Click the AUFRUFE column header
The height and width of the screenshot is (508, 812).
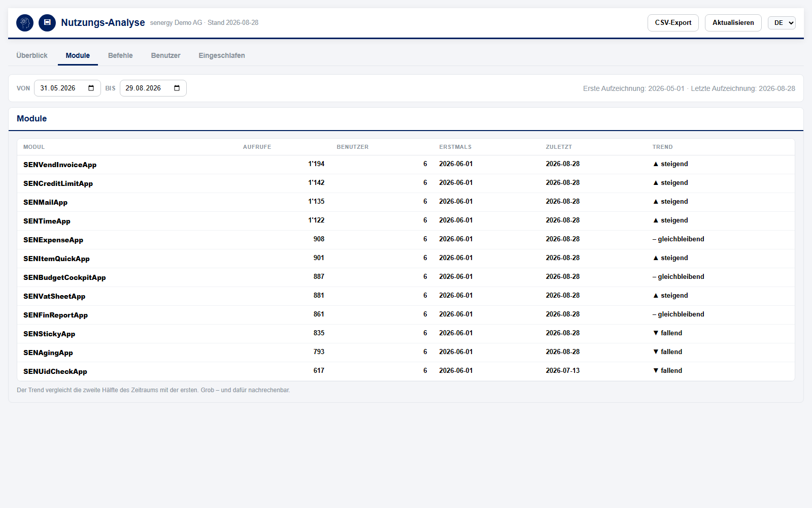point(257,147)
